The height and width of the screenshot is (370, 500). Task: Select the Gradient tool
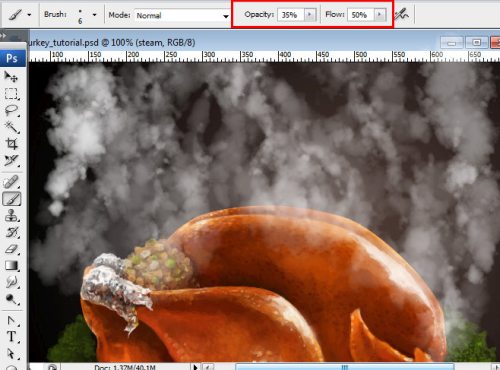11,266
